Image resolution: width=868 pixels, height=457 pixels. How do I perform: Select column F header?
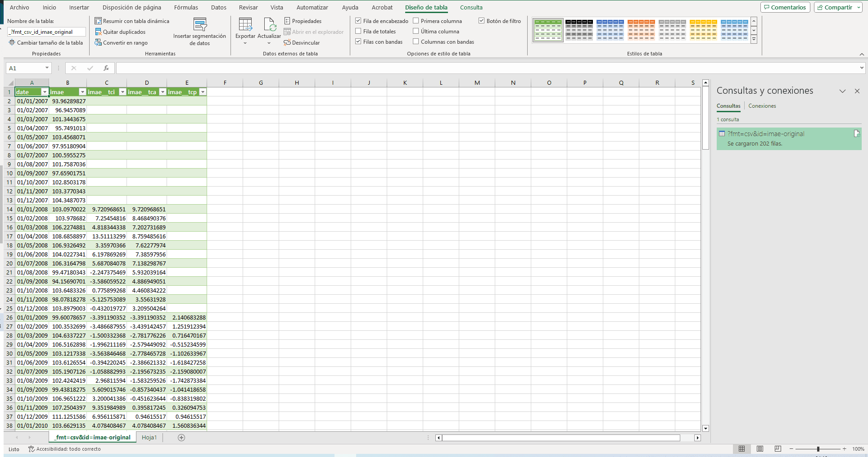pos(225,82)
